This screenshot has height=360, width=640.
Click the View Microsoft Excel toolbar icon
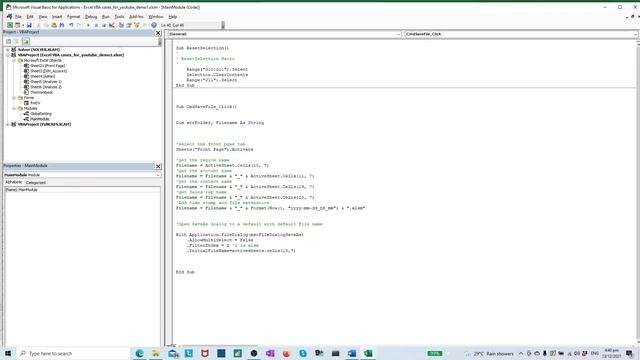pos(10,25)
